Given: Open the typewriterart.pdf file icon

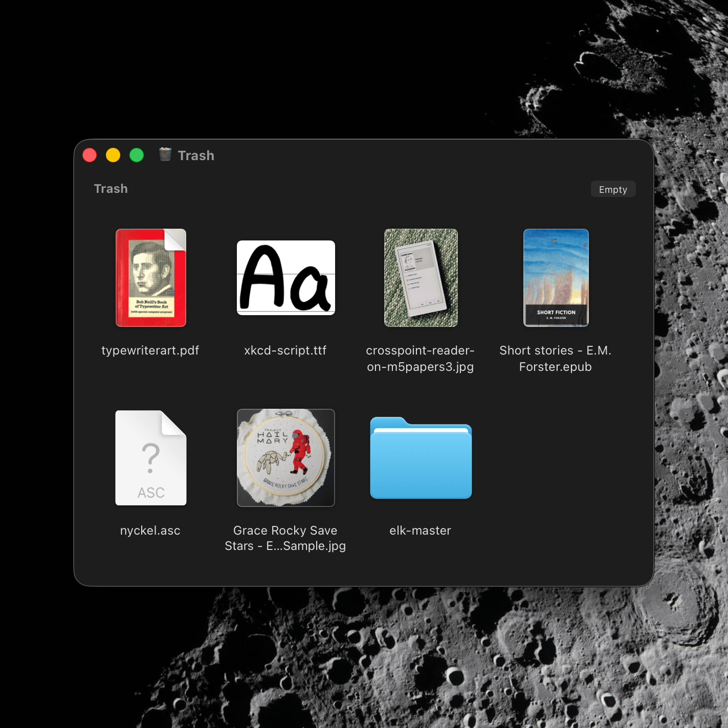Looking at the screenshot, I should pyautogui.click(x=150, y=278).
